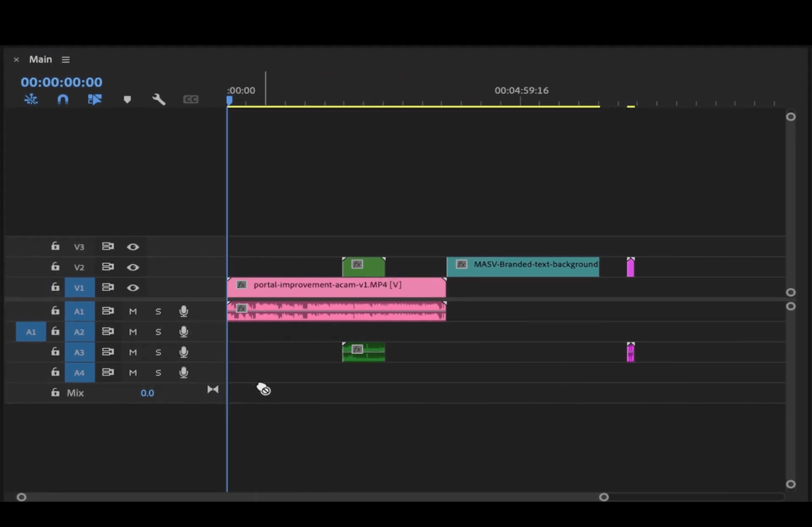Toggle the CC captions track button
812x527 pixels.
tap(191, 99)
